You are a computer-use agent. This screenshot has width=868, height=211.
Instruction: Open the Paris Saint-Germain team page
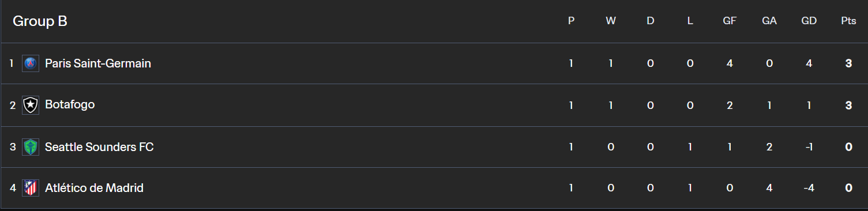pyautogui.click(x=98, y=63)
